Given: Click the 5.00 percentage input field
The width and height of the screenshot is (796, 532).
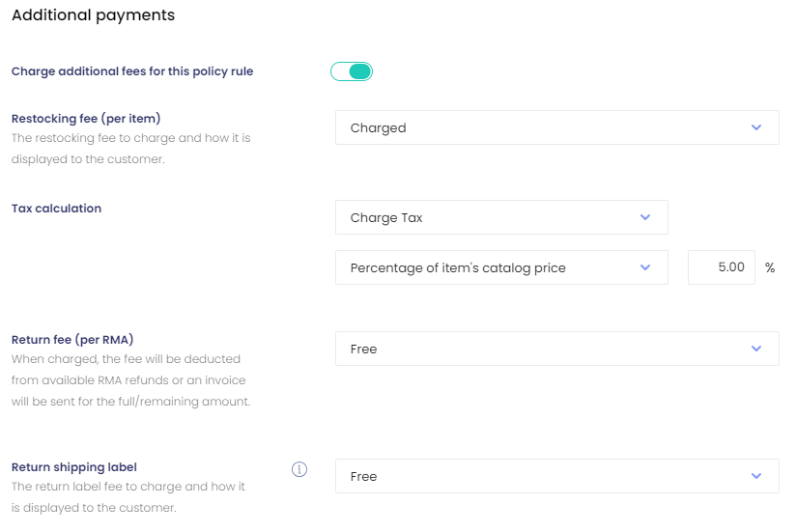Looking at the screenshot, I should point(722,267).
